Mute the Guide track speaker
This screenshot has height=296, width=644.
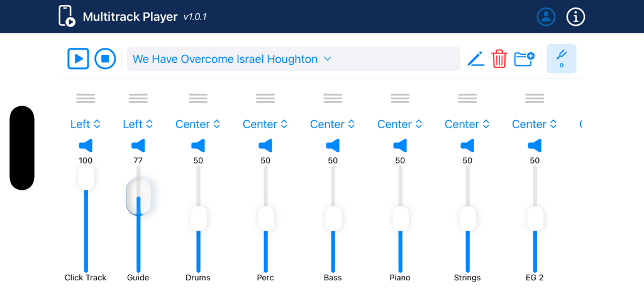click(x=138, y=146)
